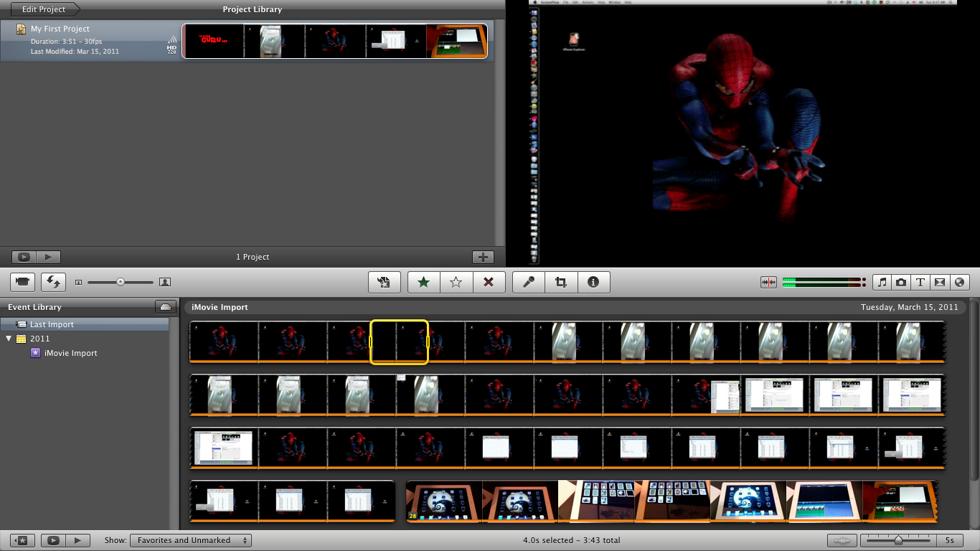Mark the selection as favorite with the green star

tap(424, 283)
